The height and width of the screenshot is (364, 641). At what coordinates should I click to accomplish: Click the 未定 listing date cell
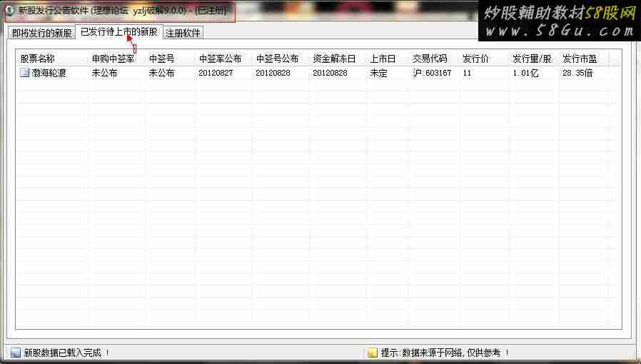[378, 73]
